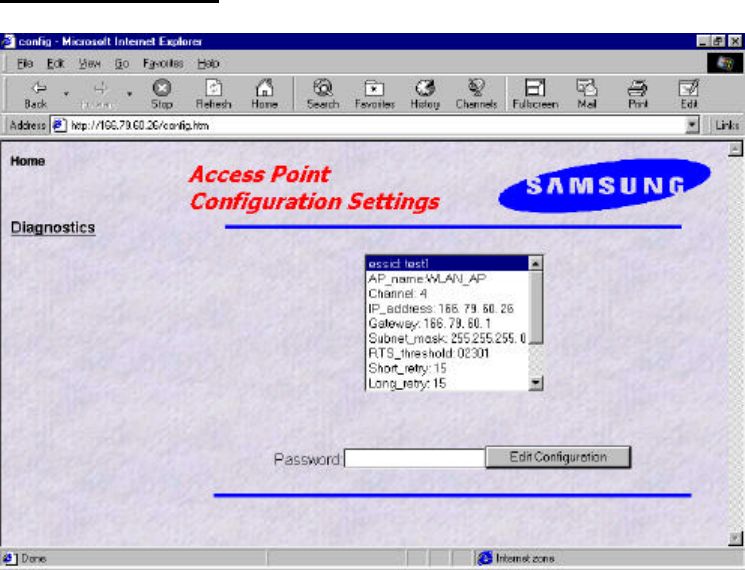Go to browser Home icon in toolbar
745x570 pixels.
tap(264, 88)
